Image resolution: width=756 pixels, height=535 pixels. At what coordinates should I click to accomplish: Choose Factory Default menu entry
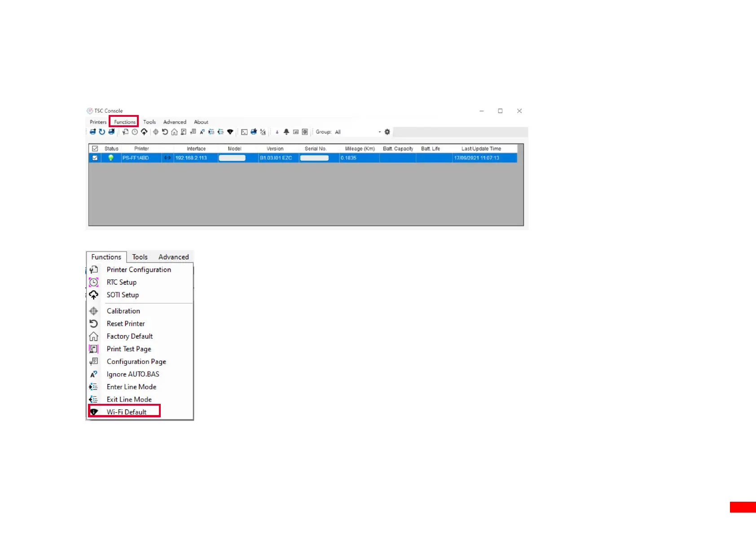tap(140, 336)
